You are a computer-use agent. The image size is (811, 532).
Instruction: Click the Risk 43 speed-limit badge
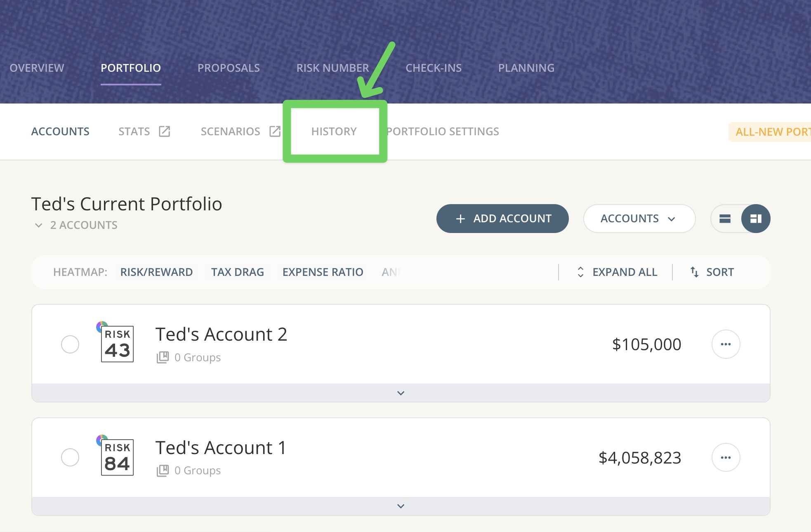click(x=118, y=344)
